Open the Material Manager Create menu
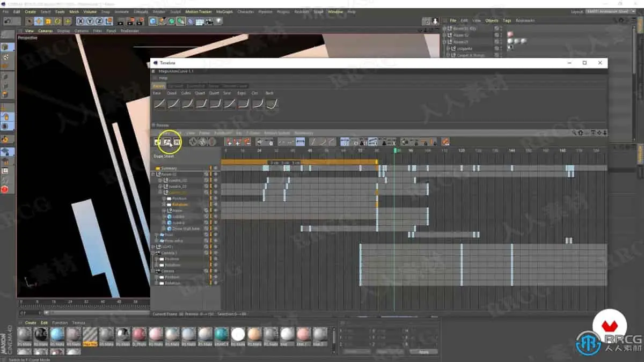 [31, 323]
